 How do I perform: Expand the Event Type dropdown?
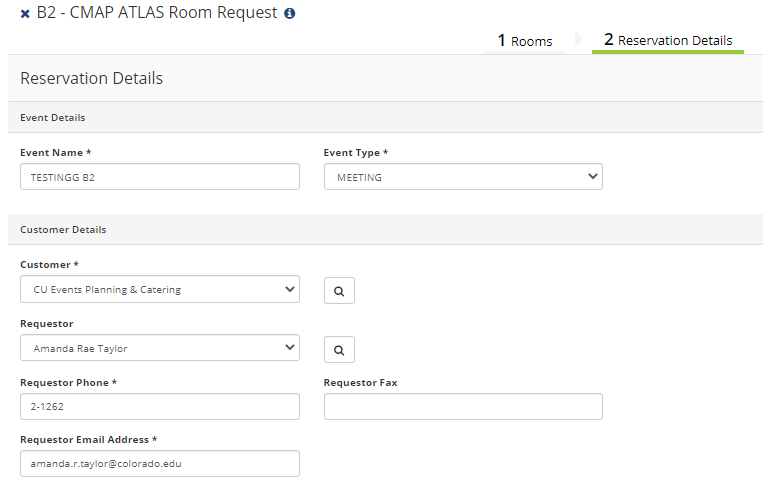tap(463, 177)
